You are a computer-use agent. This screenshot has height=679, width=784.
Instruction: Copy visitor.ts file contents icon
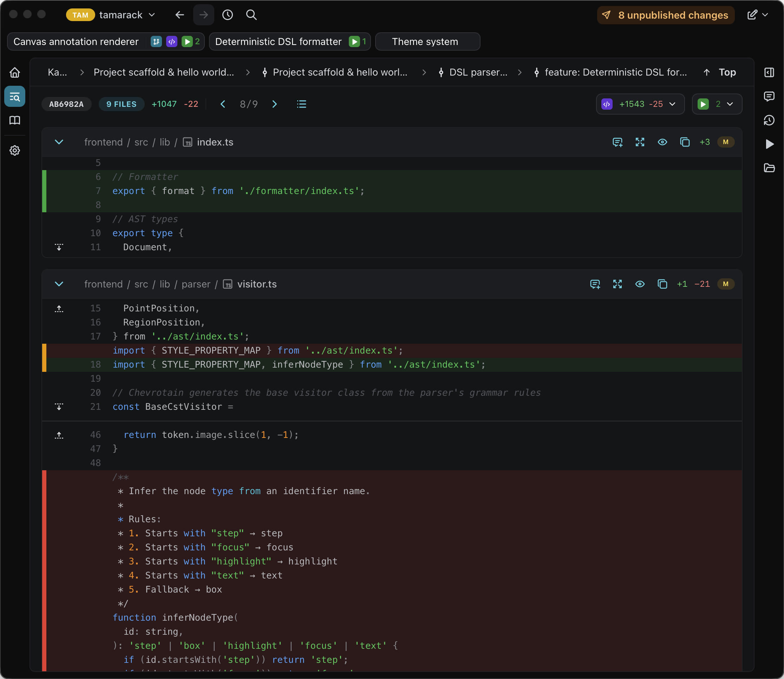pos(662,284)
